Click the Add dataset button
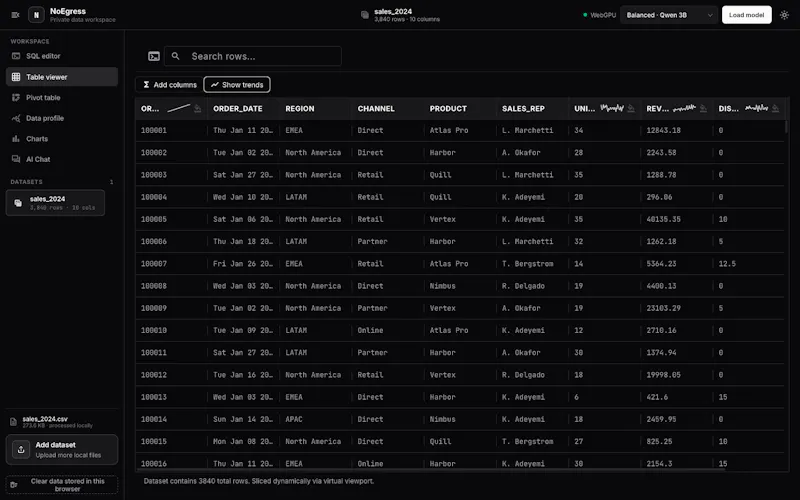This screenshot has width=800, height=500. pyautogui.click(x=62, y=449)
